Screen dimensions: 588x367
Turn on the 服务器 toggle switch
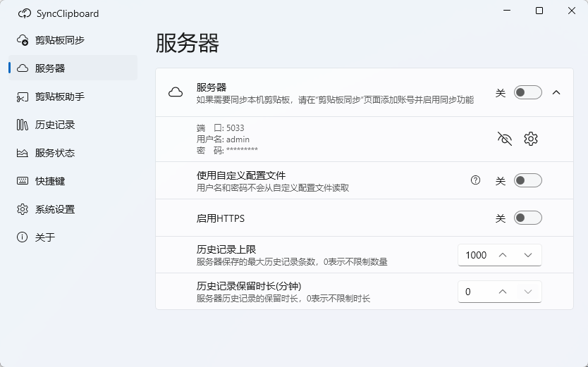pos(527,92)
